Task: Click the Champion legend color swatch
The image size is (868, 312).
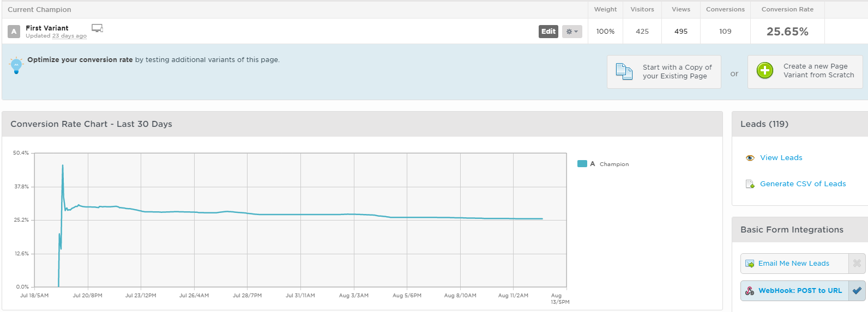Action: (x=582, y=164)
